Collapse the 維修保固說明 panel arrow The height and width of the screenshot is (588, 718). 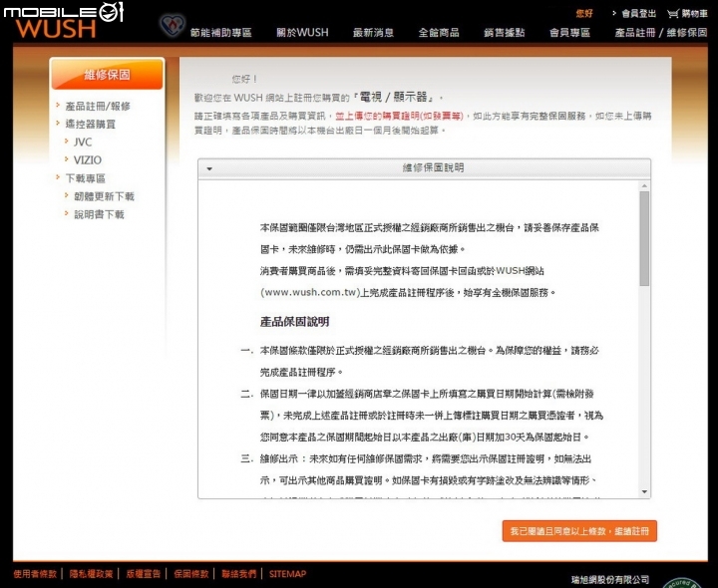click(x=209, y=168)
